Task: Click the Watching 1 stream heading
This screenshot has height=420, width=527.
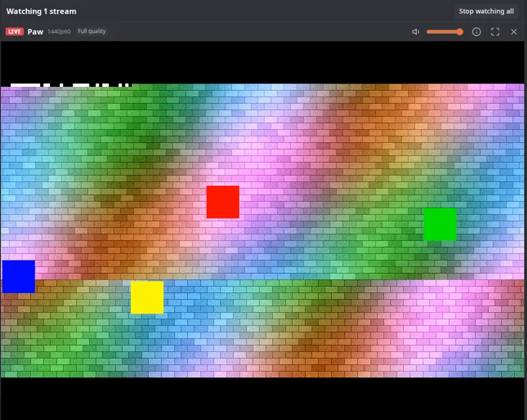Action: point(42,11)
